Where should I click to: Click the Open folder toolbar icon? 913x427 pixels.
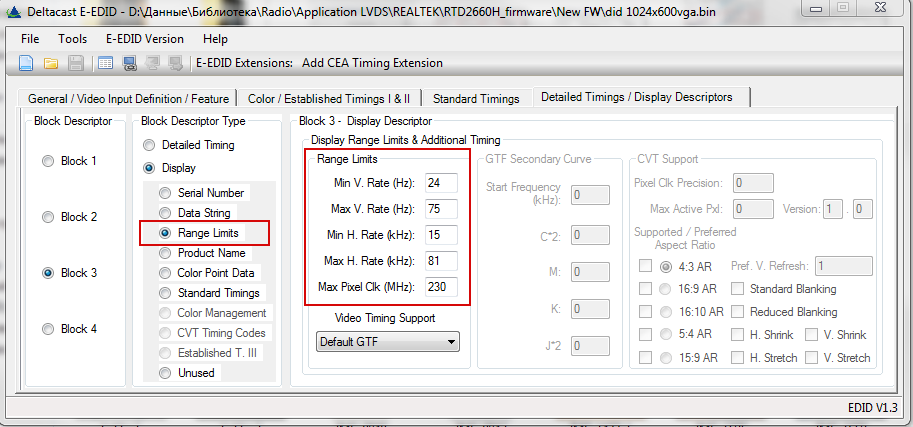[50, 63]
